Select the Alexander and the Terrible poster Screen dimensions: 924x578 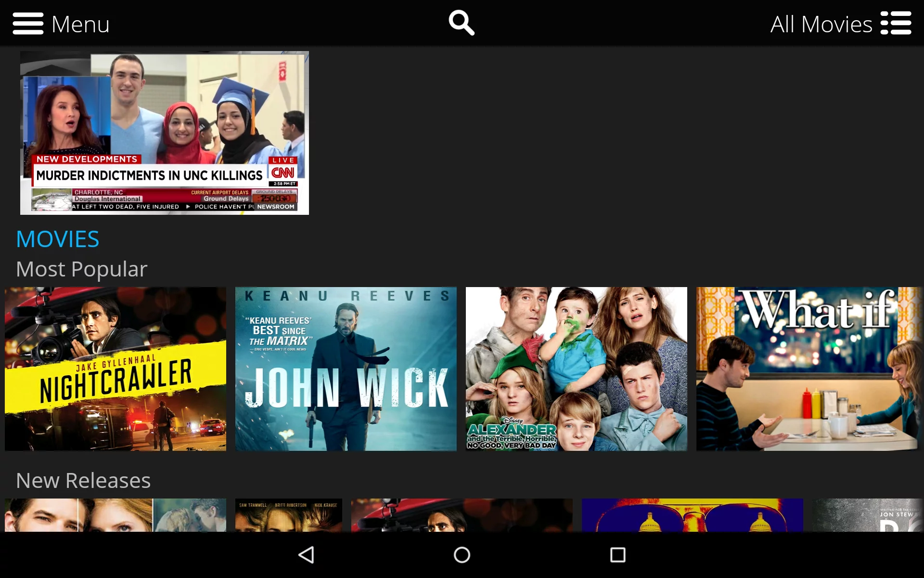click(576, 369)
